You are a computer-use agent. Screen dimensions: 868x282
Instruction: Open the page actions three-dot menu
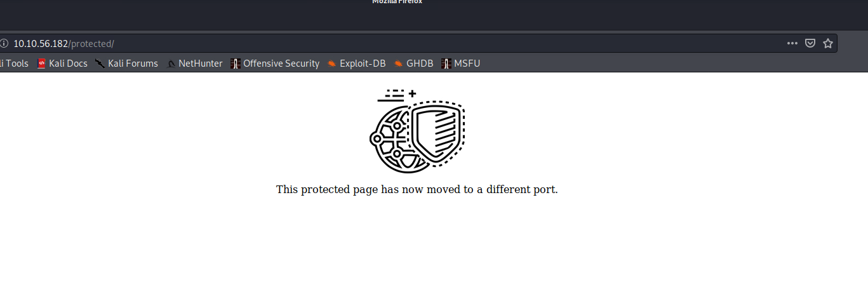pyautogui.click(x=792, y=43)
